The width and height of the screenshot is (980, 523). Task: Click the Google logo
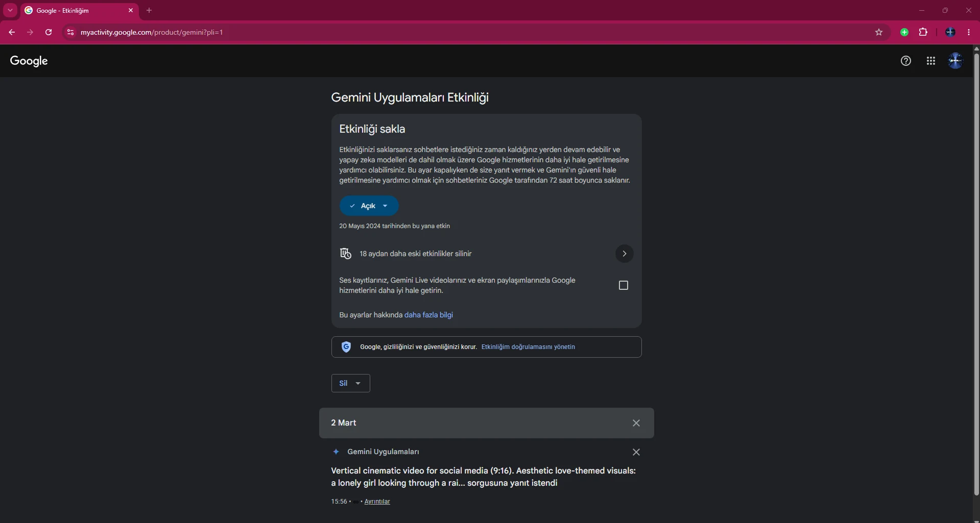tap(29, 61)
